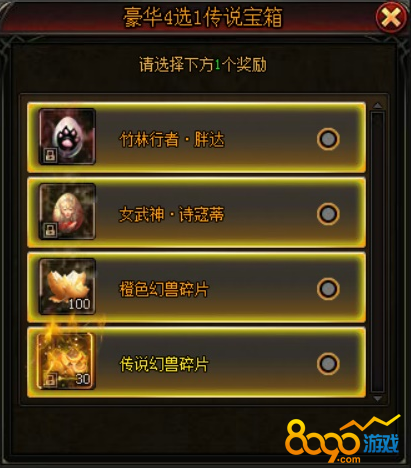
Task: Click the reward list scrollbar track
Action: coord(378,252)
